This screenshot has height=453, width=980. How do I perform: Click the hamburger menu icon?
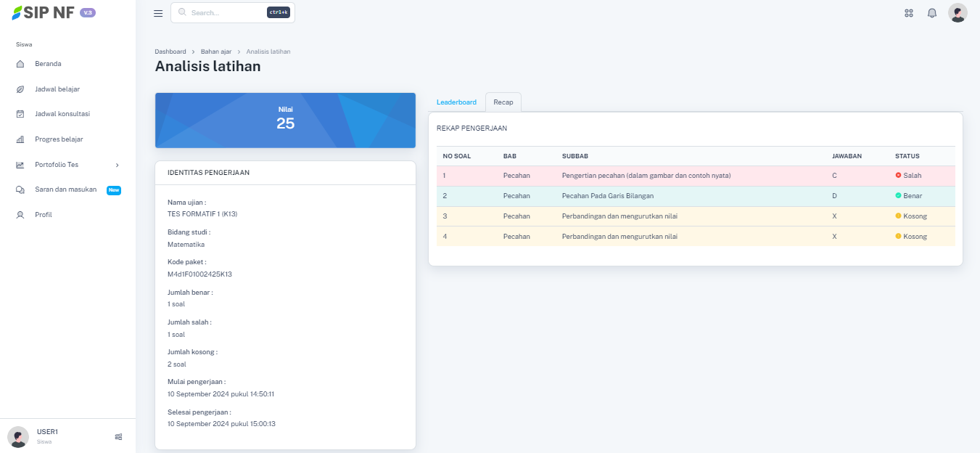point(158,13)
